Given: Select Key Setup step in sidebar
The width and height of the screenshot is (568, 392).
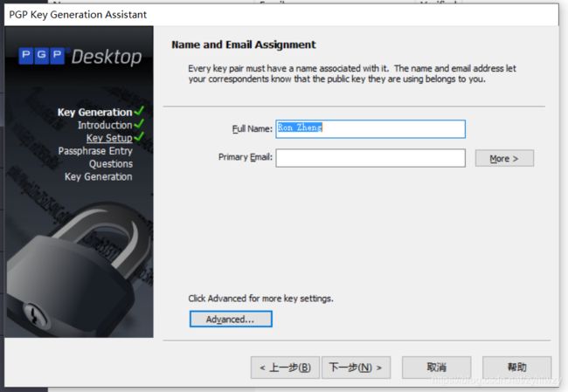Looking at the screenshot, I should 109,138.
